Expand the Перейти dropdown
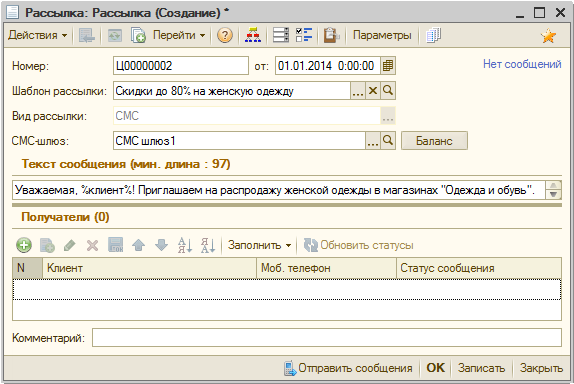The width and height of the screenshot is (574, 384). 179,36
